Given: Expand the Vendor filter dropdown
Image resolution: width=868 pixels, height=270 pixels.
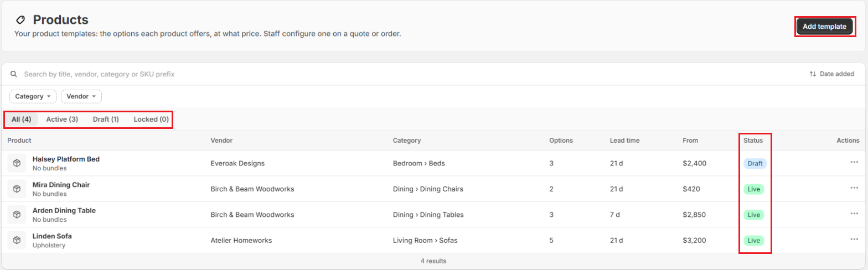Looking at the screenshot, I should coord(81,96).
